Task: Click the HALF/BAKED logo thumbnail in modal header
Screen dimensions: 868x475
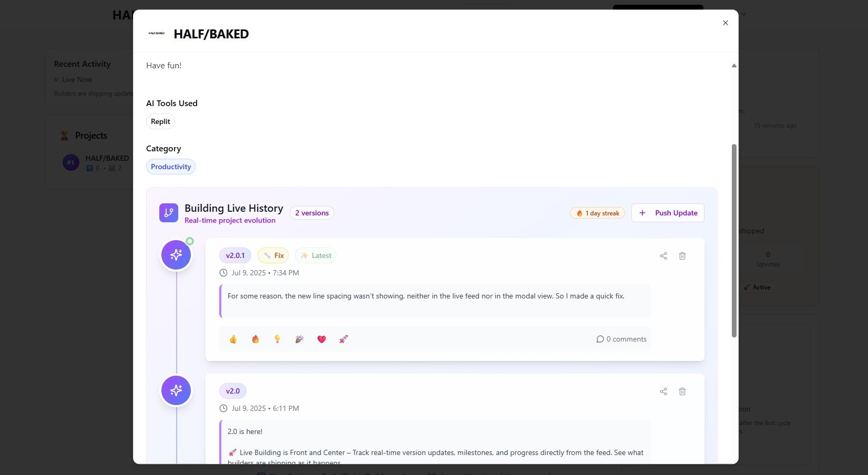Action: click(x=157, y=33)
